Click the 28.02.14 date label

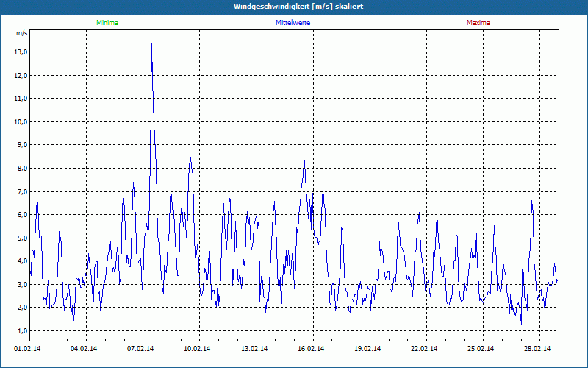(537, 349)
